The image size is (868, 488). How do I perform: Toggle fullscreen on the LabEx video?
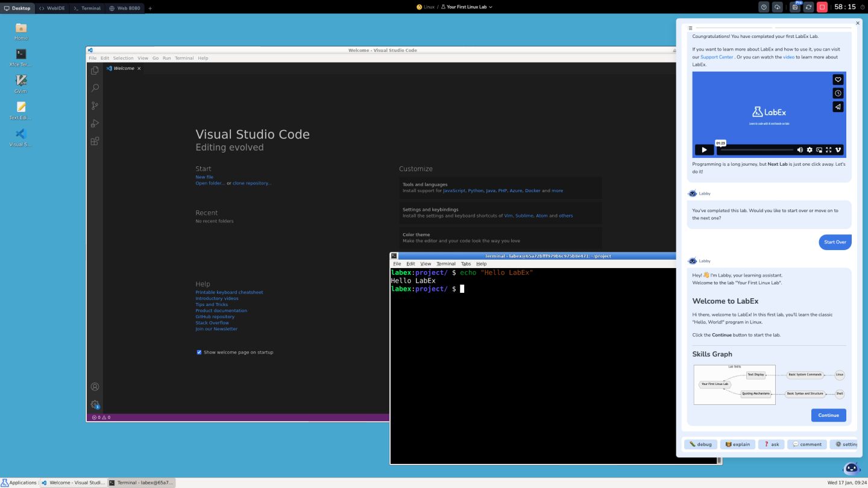coord(828,150)
